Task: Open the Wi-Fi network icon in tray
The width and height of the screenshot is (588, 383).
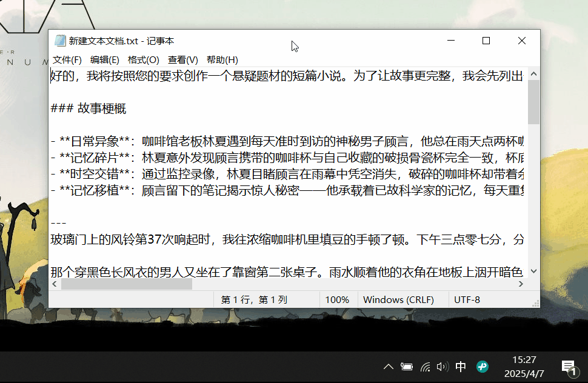Action: [x=424, y=366]
